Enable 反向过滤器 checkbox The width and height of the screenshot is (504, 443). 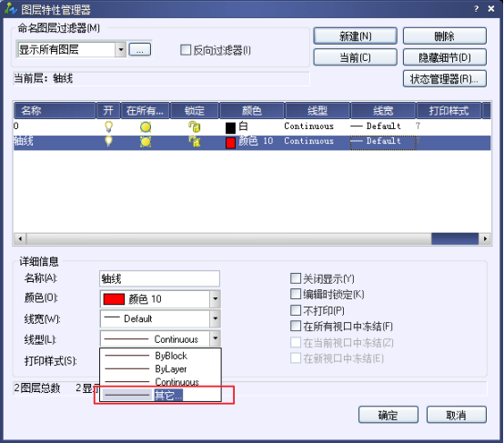[186, 50]
